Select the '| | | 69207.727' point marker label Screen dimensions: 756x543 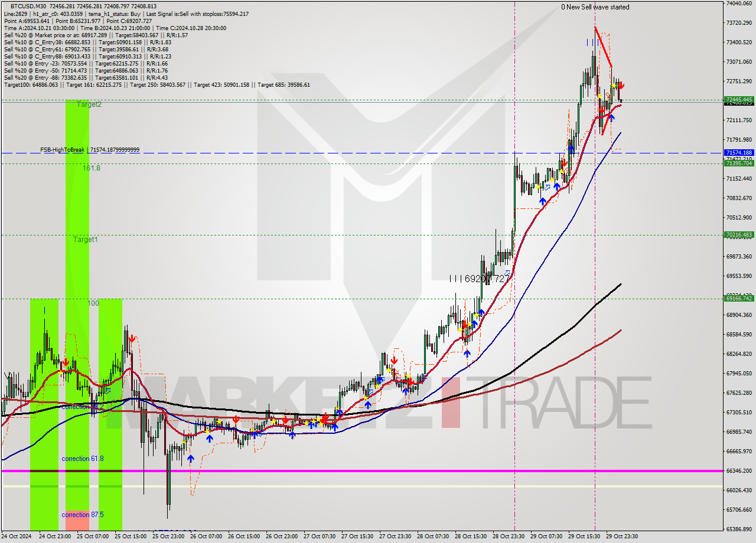[x=479, y=278]
